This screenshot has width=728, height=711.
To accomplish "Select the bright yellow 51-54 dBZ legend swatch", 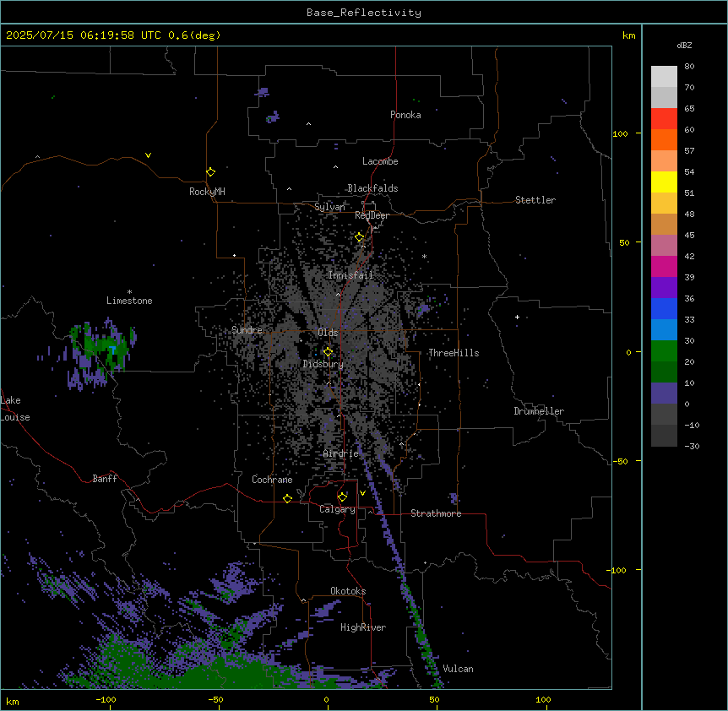I will (664, 182).
